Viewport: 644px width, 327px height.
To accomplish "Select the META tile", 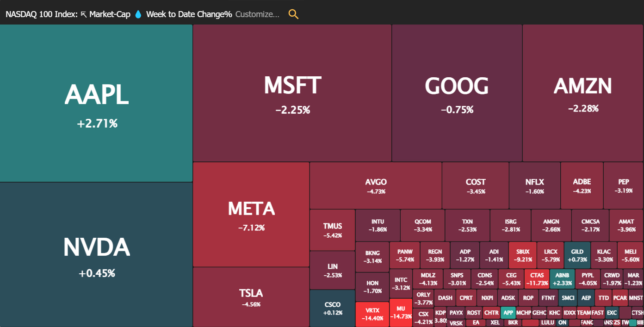I will tap(251, 214).
